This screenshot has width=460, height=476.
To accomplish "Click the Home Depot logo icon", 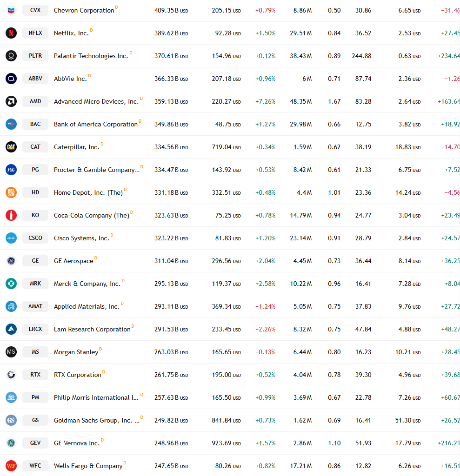I will (x=11, y=192).
